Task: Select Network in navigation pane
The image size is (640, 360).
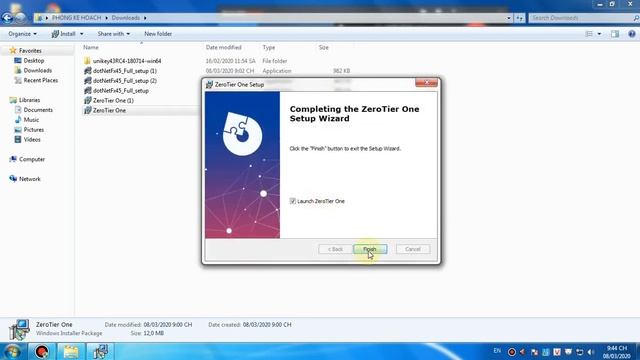Action: [x=29, y=179]
